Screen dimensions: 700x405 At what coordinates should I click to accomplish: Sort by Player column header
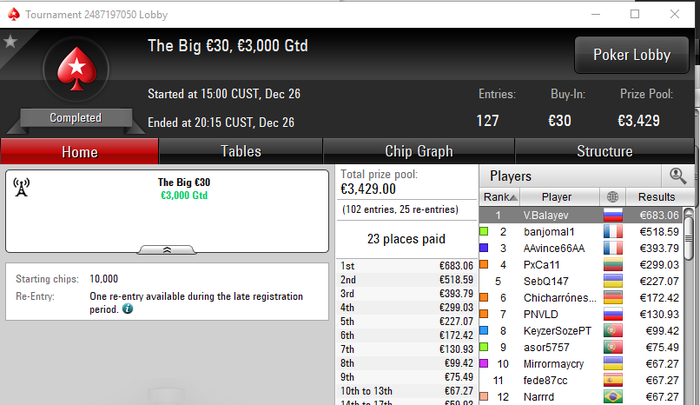[x=559, y=197]
